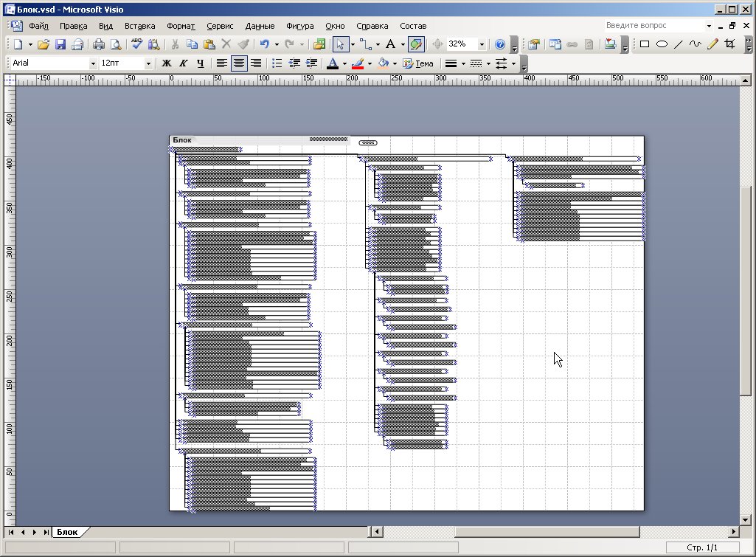Click the Format Painter brush icon

click(x=243, y=44)
